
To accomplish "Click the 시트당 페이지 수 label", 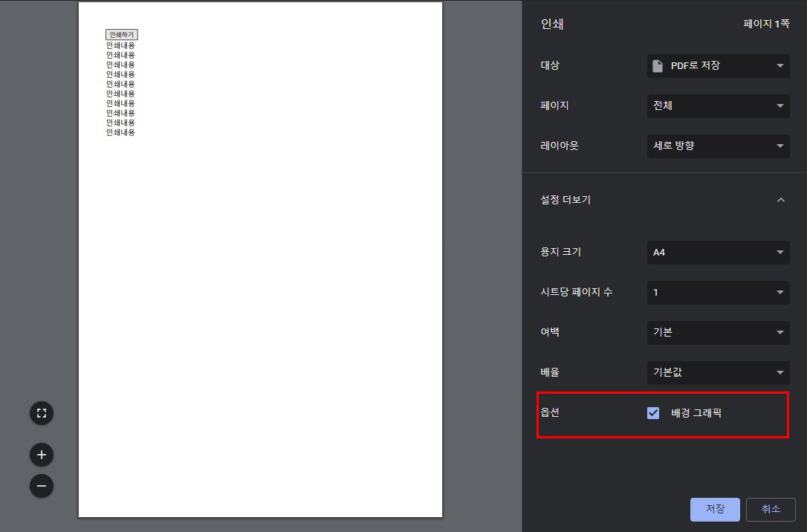I will 576,292.
